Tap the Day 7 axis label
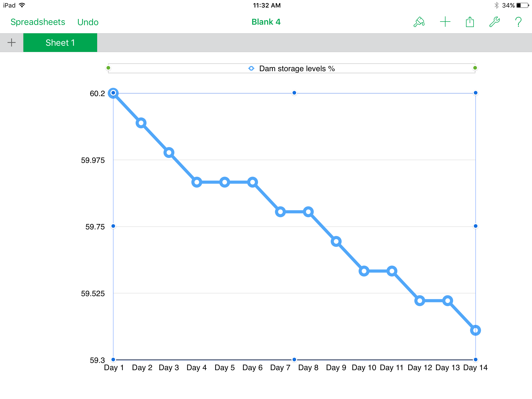 click(280, 368)
